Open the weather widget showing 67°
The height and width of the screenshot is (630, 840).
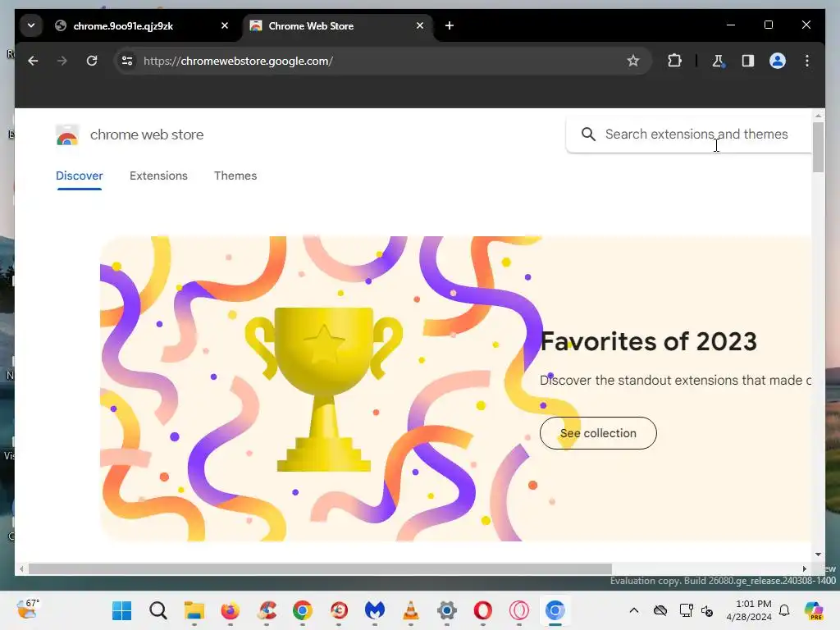click(27, 609)
